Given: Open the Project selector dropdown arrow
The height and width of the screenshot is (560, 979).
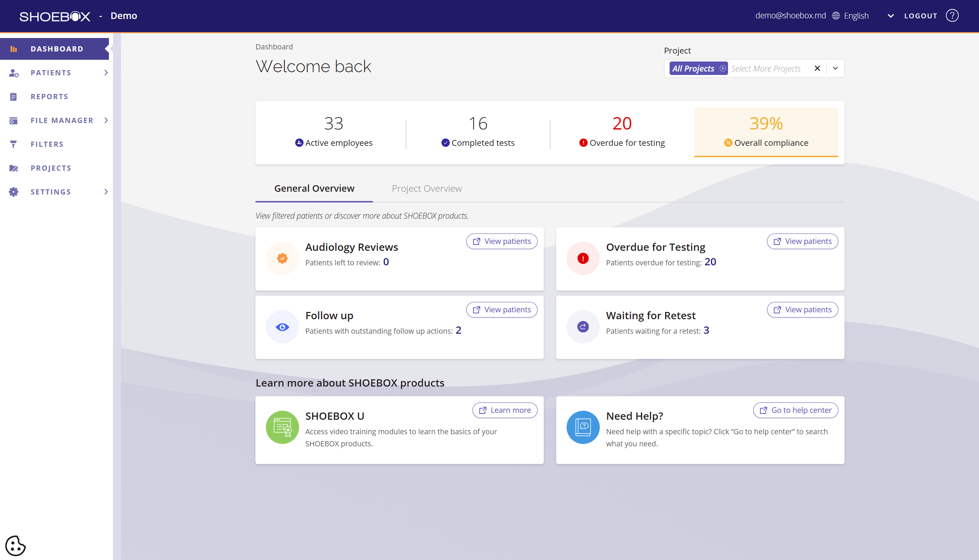Looking at the screenshot, I should tap(835, 68).
